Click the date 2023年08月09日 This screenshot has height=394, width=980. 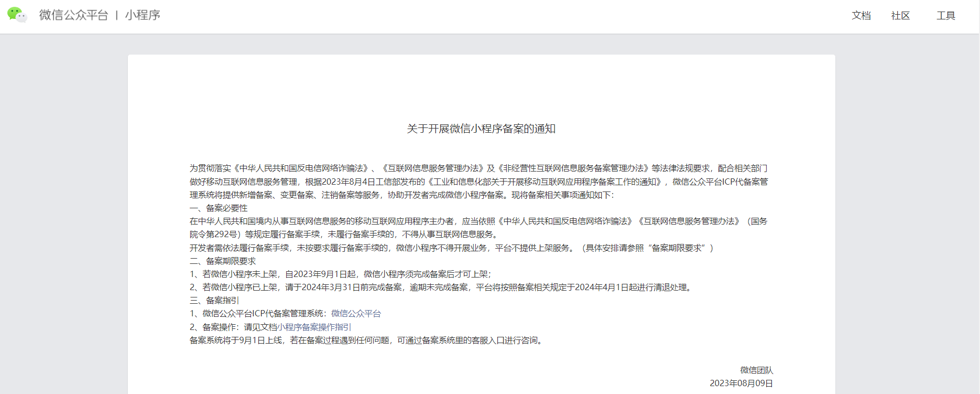coord(742,384)
